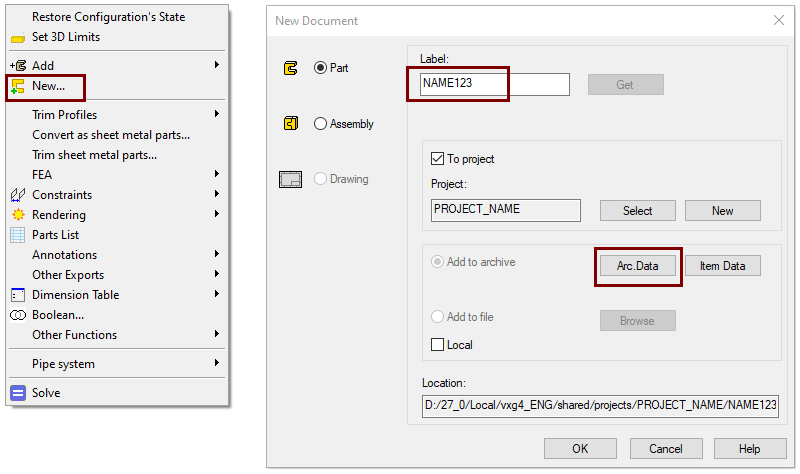800x474 pixels.
Task: Click the yellow Assembly document icon
Action: click(x=290, y=123)
